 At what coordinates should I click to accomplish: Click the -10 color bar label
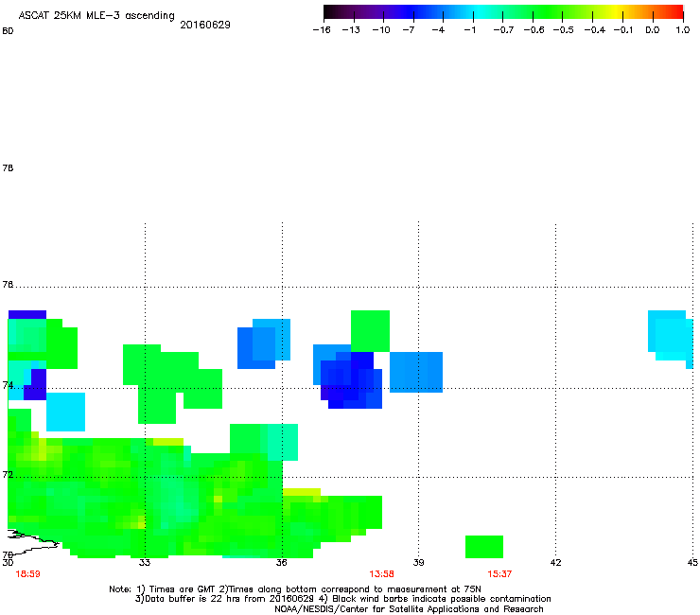click(x=381, y=30)
